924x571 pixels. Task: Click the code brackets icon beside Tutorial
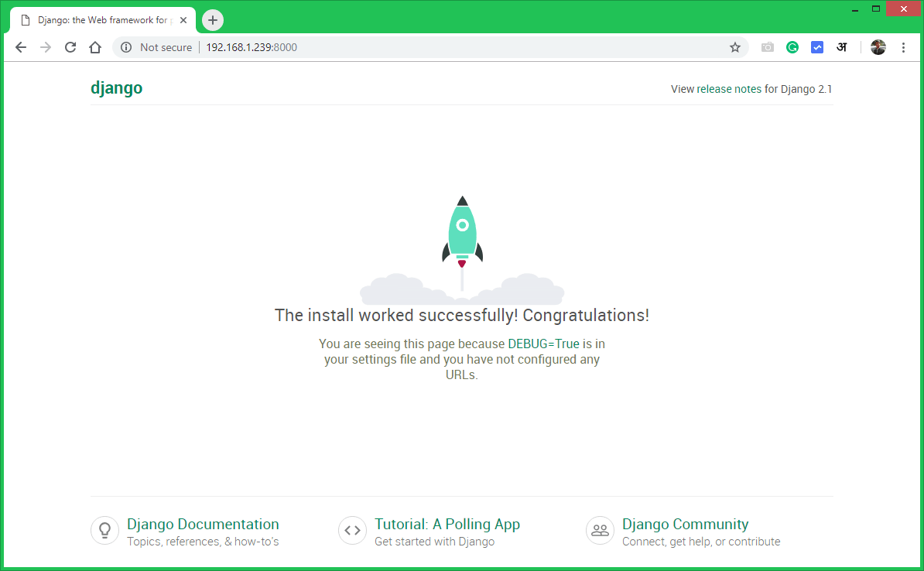point(352,530)
